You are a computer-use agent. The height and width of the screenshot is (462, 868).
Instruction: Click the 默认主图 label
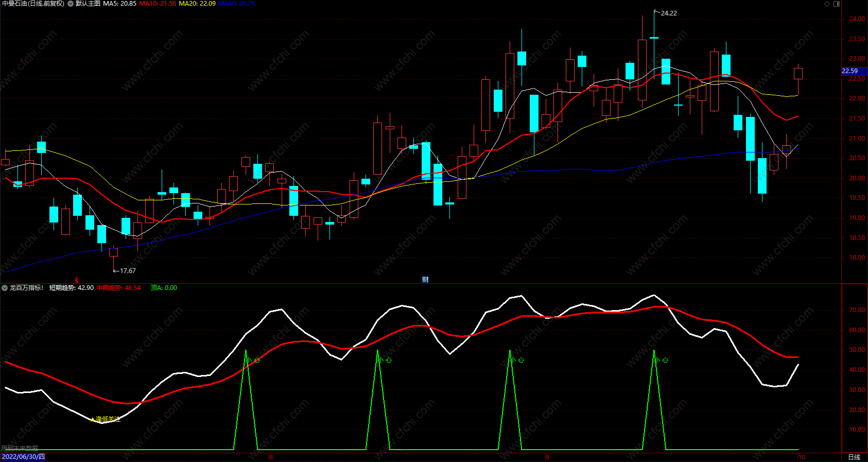pyautogui.click(x=88, y=4)
